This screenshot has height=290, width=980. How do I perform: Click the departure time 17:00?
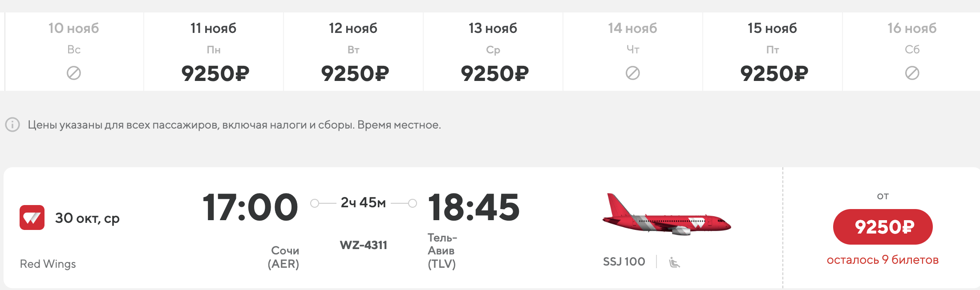pos(250,207)
